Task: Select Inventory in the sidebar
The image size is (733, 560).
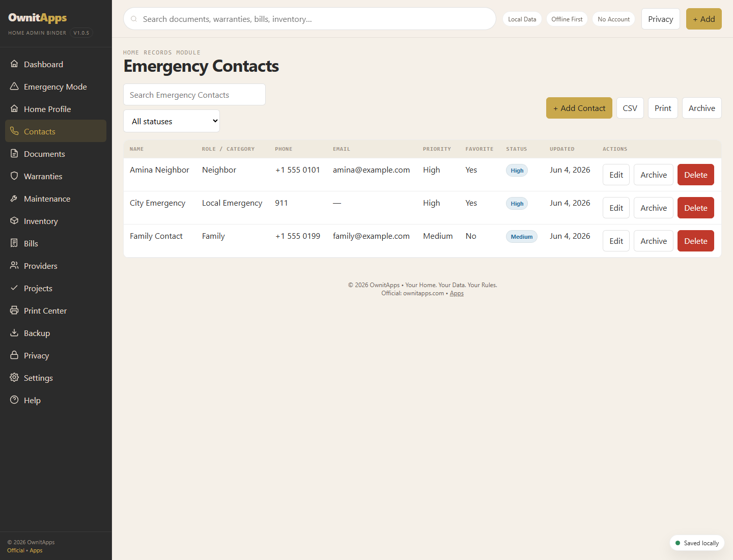Action: pos(56,221)
